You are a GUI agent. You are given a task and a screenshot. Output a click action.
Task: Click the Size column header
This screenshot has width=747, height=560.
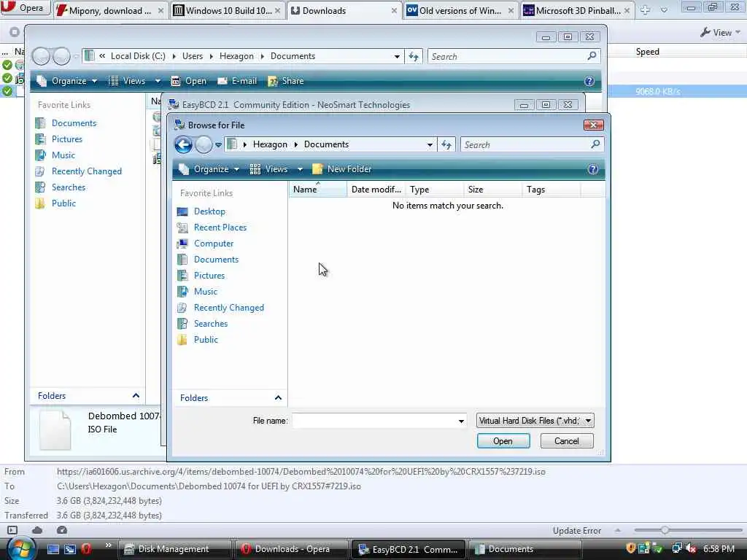click(492, 190)
